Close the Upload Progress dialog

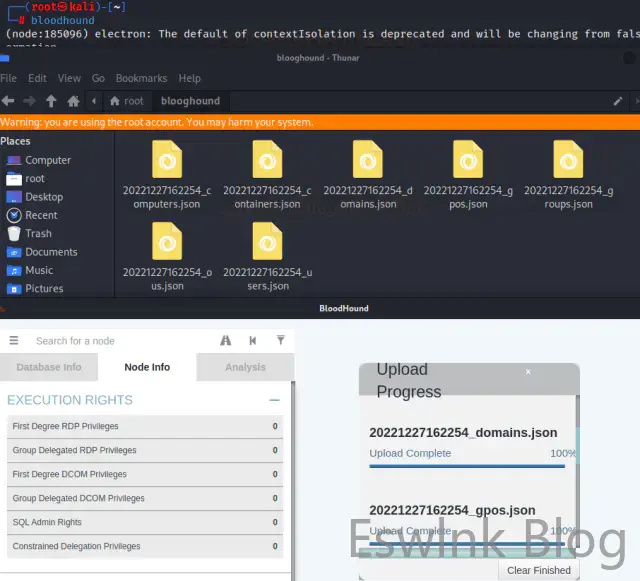(529, 372)
